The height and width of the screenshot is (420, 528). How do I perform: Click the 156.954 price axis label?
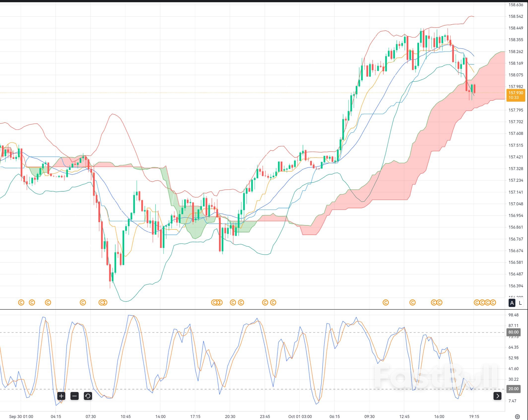coord(516,215)
